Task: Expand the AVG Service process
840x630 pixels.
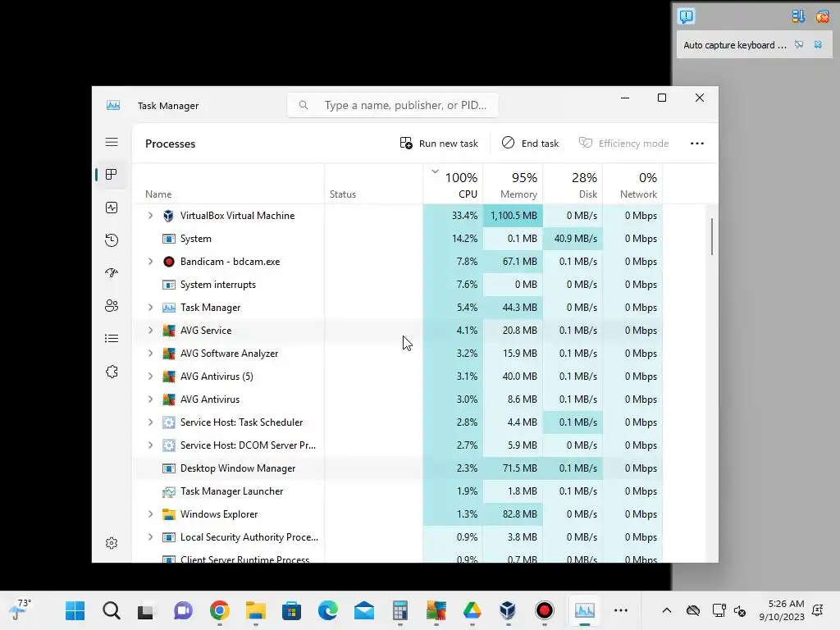Action: tap(151, 331)
